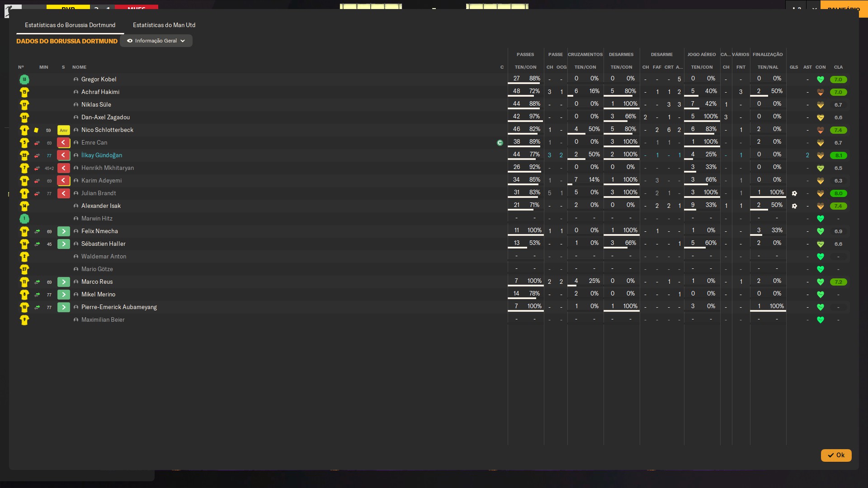The width and height of the screenshot is (868, 488).
Task: Click the captain C badge on Emre Can's row
Action: (500, 143)
